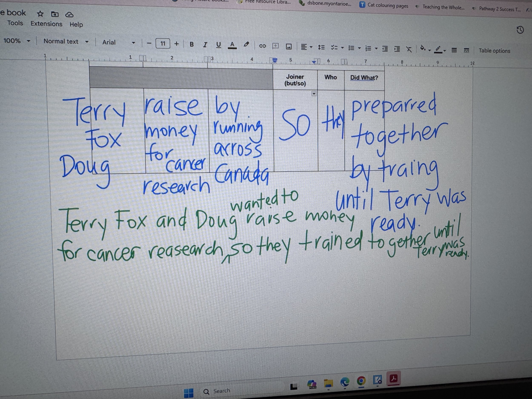This screenshot has height=399, width=532.
Task: Open the border dash style icon
Action: (466, 50)
